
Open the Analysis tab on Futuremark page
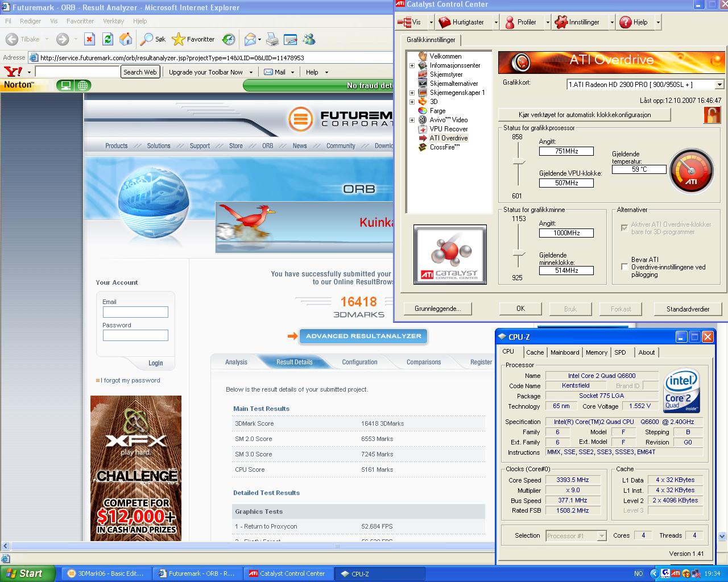pyautogui.click(x=236, y=362)
